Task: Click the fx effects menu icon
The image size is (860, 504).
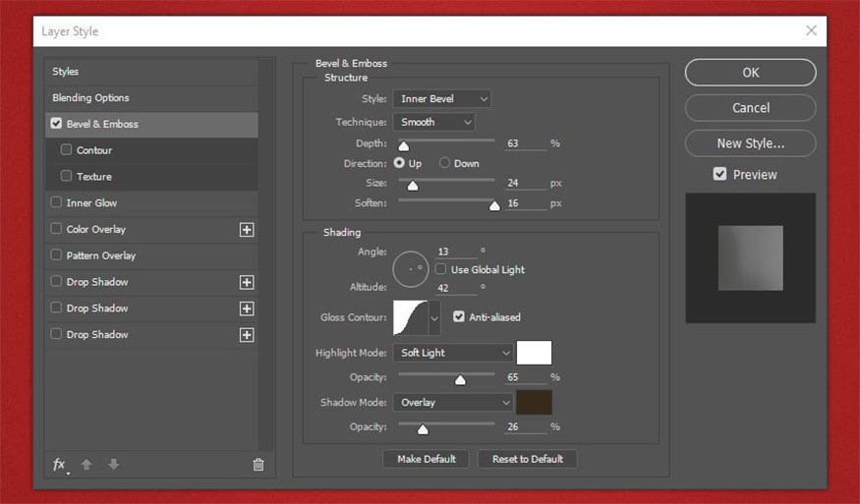Action: point(60,465)
